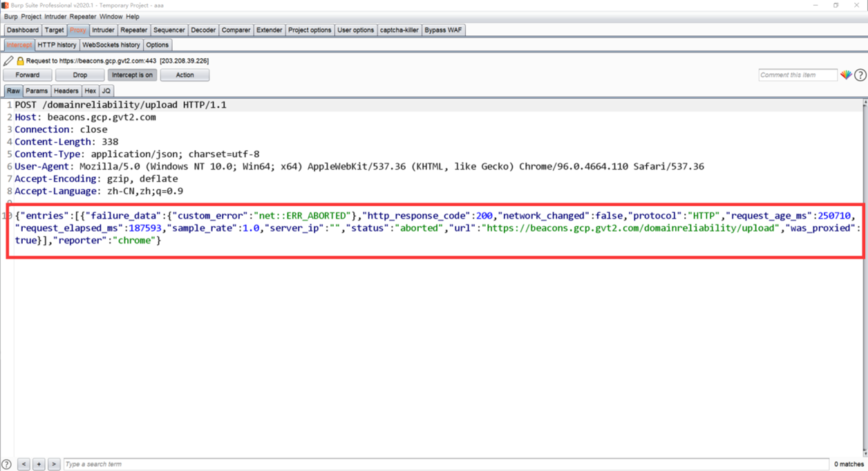
Task: Open the proxy Options sub-tab
Action: [x=157, y=45]
